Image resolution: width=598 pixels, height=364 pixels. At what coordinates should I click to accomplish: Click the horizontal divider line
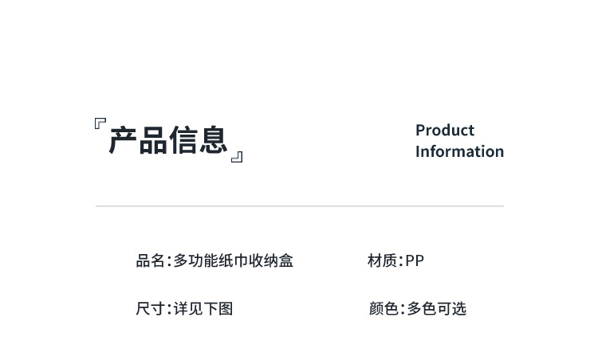pyautogui.click(x=299, y=206)
